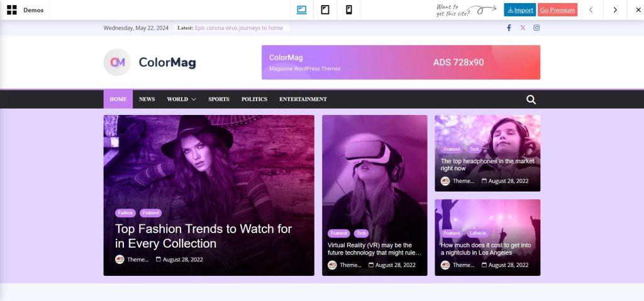Click calendar icon on nightclub article date

[484, 265]
